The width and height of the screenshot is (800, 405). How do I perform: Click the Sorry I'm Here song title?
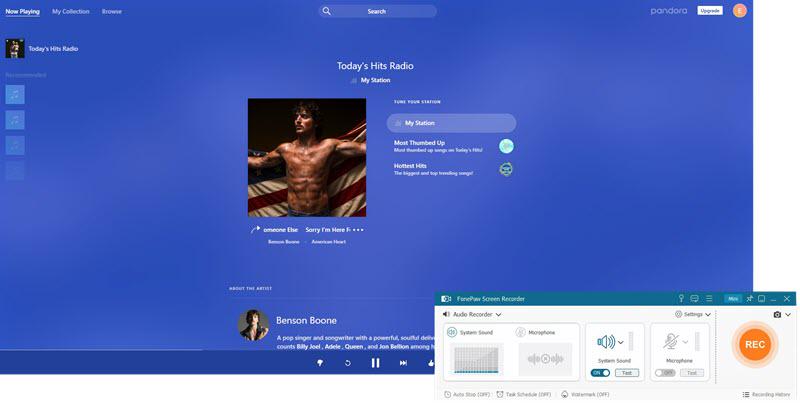coord(328,230)
